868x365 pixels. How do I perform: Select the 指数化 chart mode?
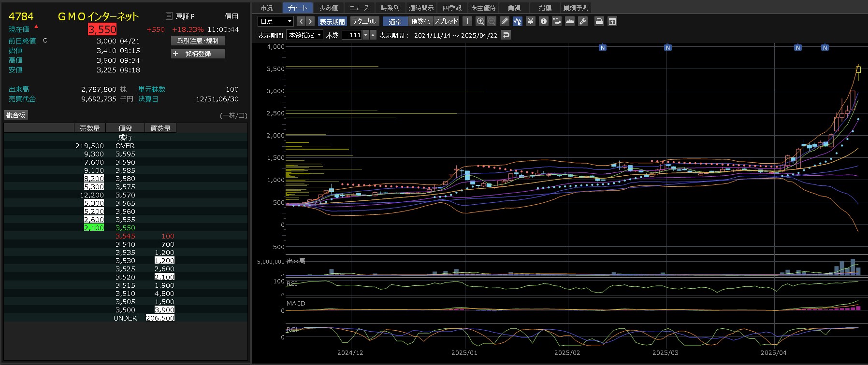[420, 21]
